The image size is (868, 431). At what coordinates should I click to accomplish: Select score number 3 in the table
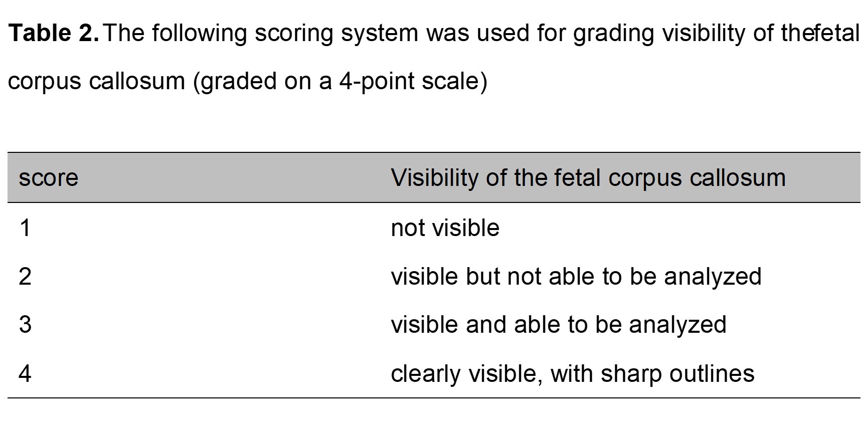pyautogui.click(x=25, y=325)
